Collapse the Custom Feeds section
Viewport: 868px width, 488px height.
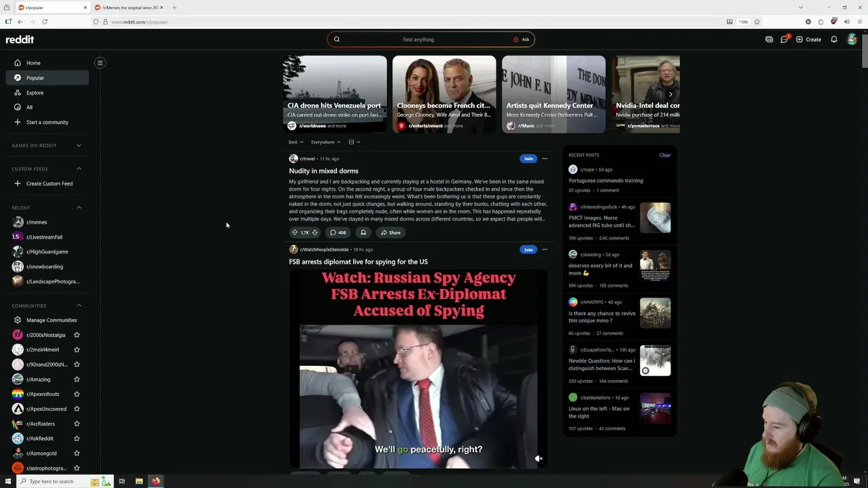[79, 169]
